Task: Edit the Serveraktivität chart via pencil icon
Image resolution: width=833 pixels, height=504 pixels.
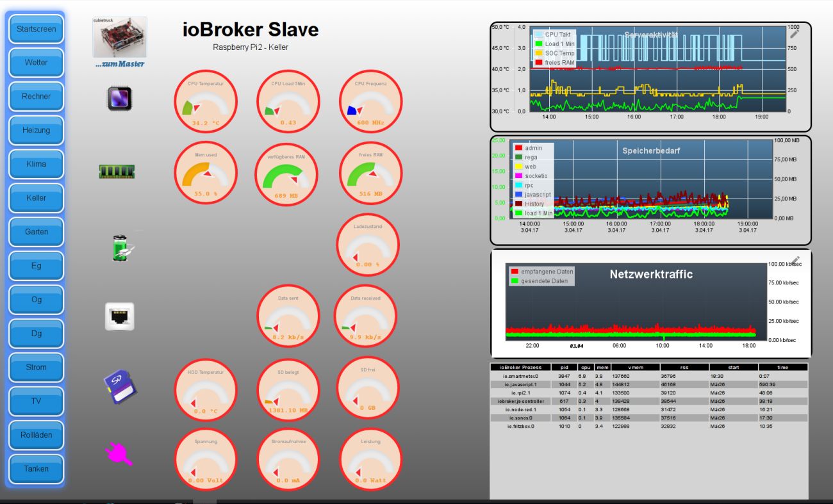Action: click(796, 34)
